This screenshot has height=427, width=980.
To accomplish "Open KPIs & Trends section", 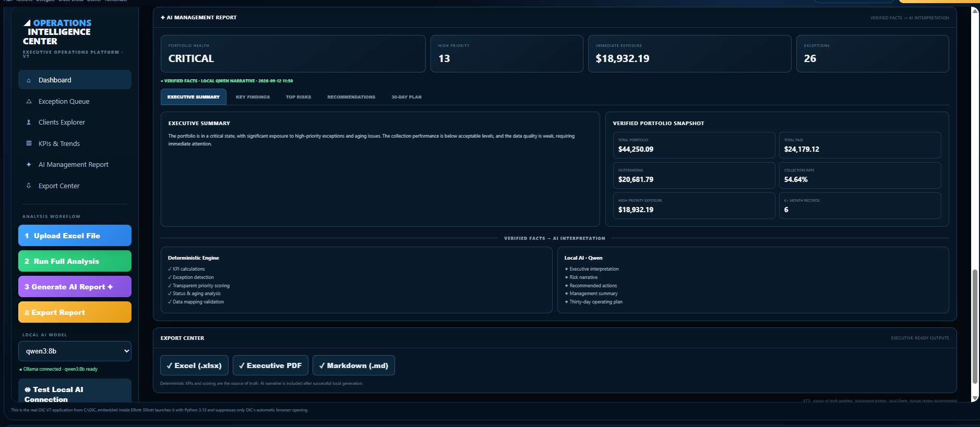I will tap(75, 143).
